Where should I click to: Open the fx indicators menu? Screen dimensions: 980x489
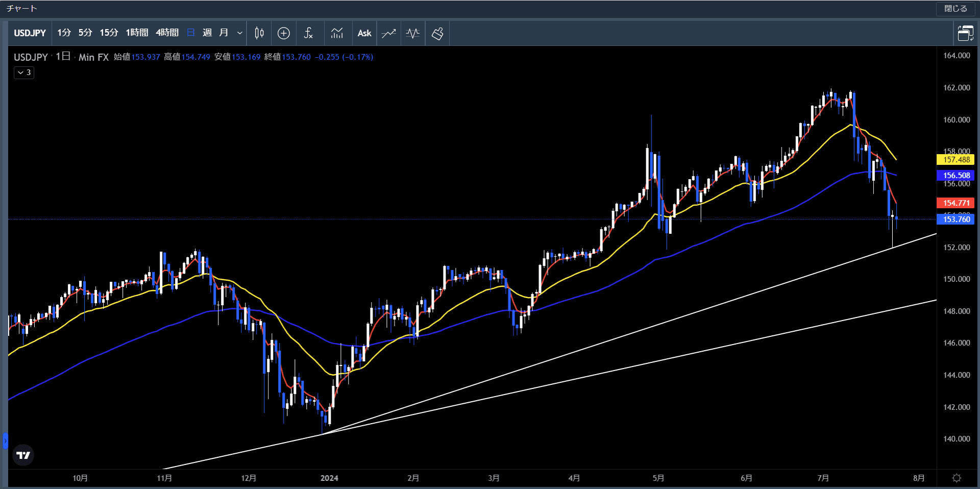308,33
